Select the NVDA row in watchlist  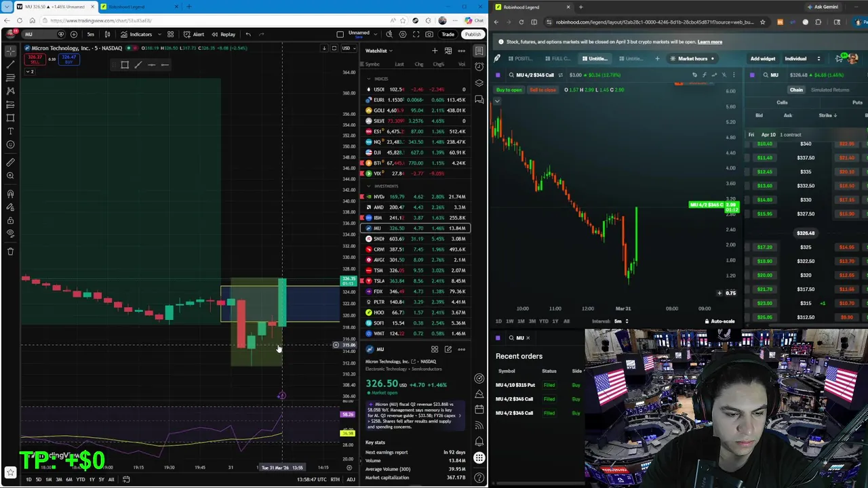point(416,197)
